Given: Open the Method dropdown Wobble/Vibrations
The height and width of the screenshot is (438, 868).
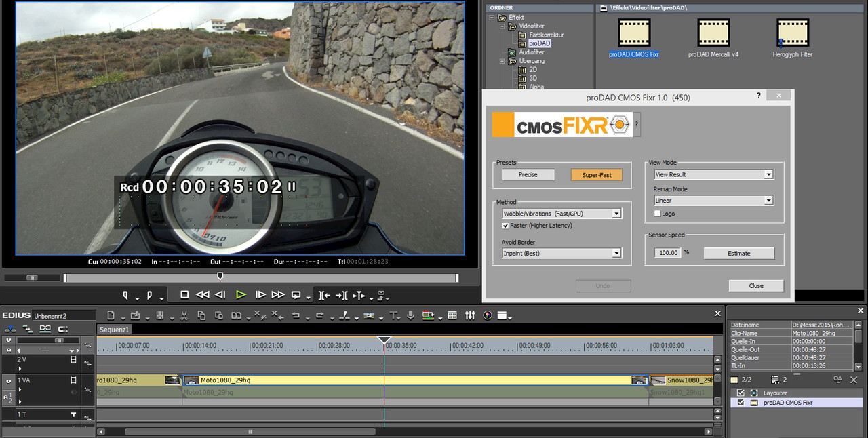Looking at the screenshot, I should [x=561, y=214].
